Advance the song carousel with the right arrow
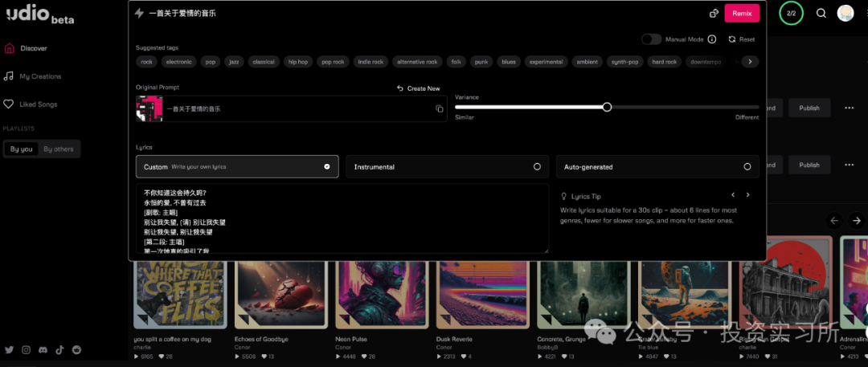 857,220
